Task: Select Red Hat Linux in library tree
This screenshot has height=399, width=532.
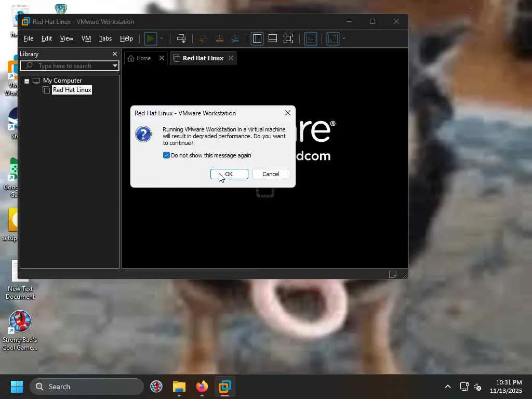Action: 72,90
